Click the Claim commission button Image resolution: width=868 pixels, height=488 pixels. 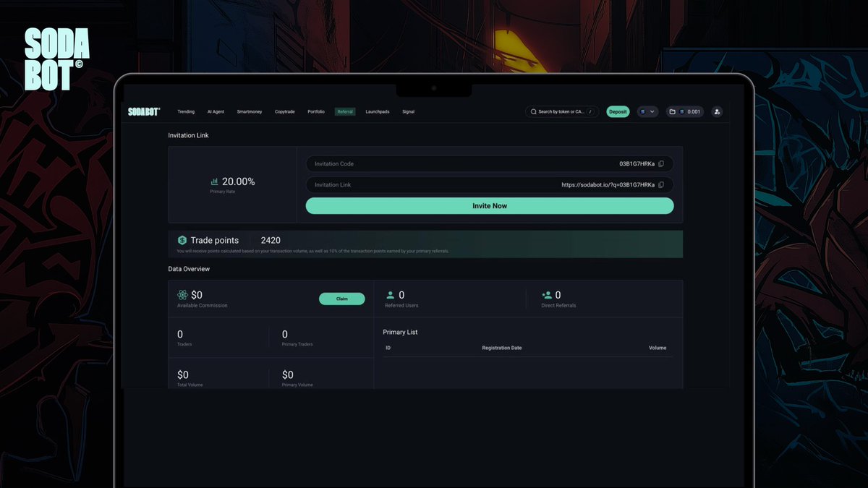coord(342,299)
